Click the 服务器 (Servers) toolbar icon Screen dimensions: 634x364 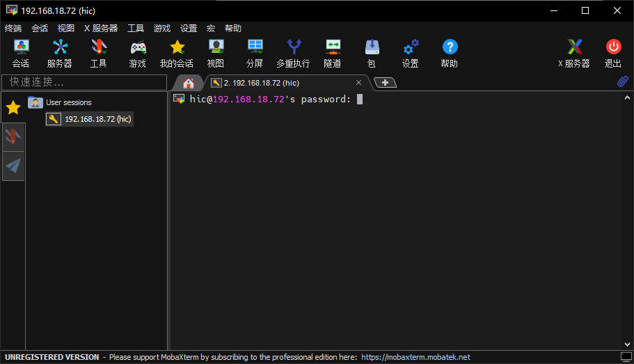(x=60, y=53)
